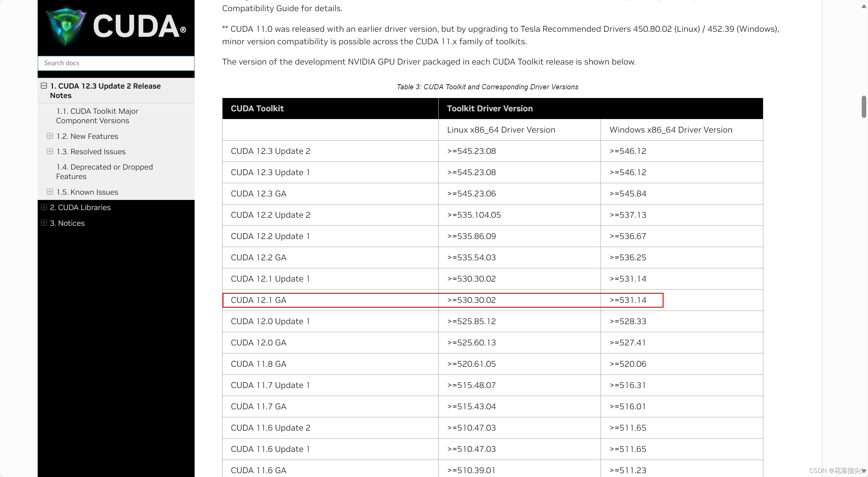Click the >=535.104.05 Linux driver value

coord(474,215)
